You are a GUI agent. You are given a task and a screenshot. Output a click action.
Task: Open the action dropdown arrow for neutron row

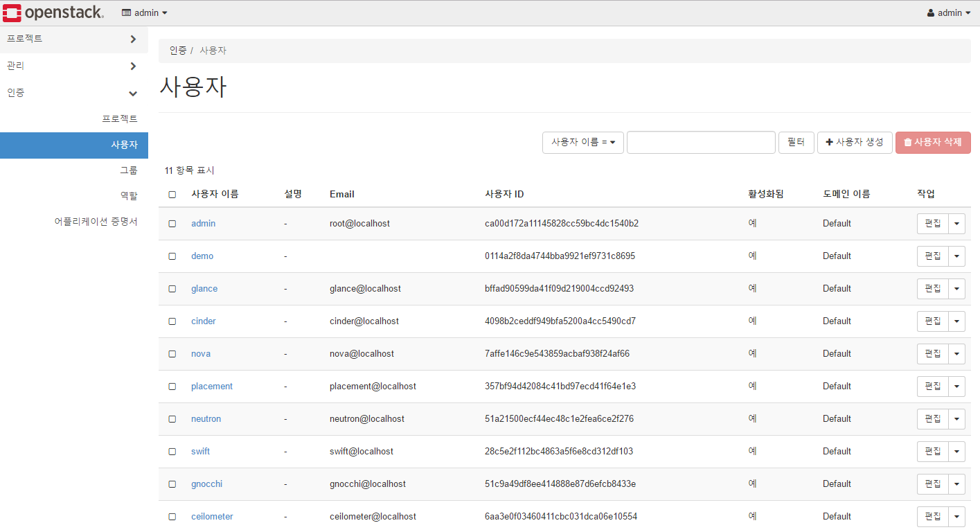point(956,419)
